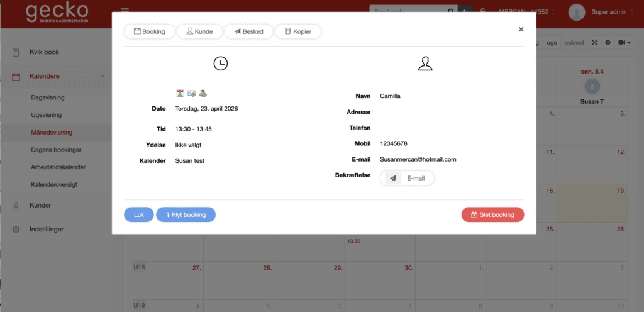This screenshot has height=312, width=644.
Task: Send confirmation via E-mail button
Action: (407, 178)
